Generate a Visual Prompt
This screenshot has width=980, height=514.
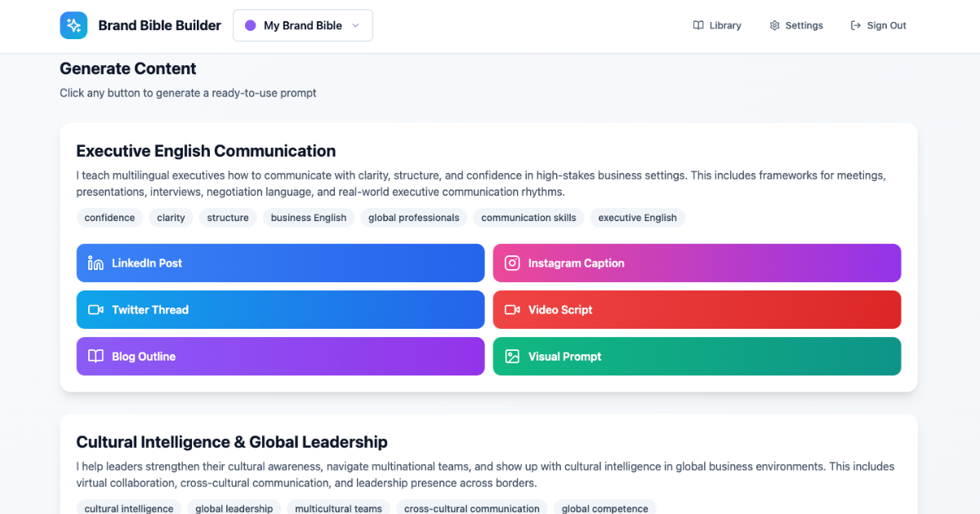pos(697,356)
